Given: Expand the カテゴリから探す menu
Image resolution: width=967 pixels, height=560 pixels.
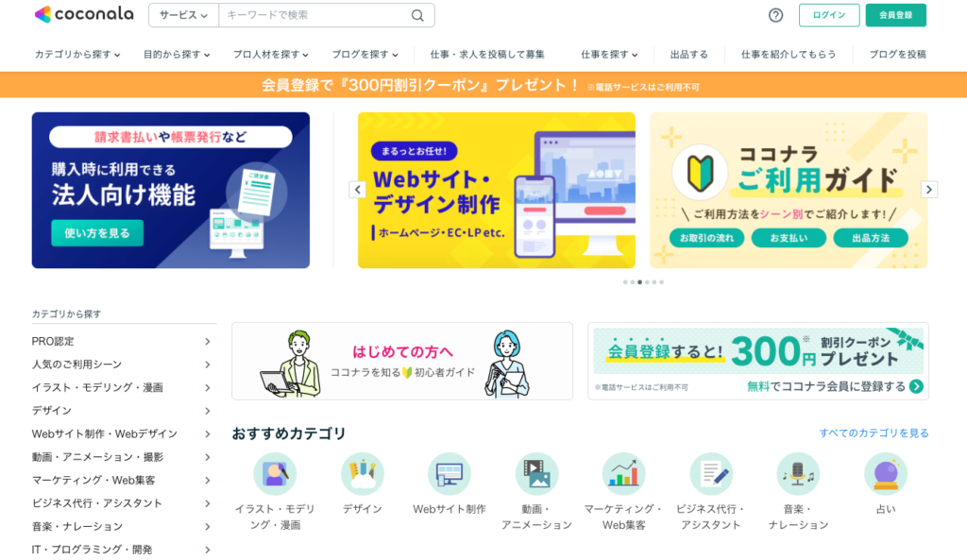Looking at the screenshot, I should (x=77, y=54).
